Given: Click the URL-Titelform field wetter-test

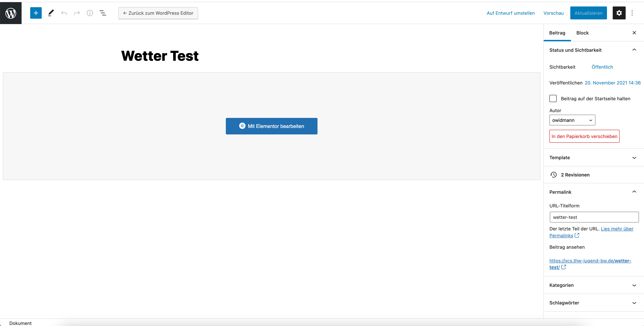Looking at the screenshot, I should click(594, 217).
